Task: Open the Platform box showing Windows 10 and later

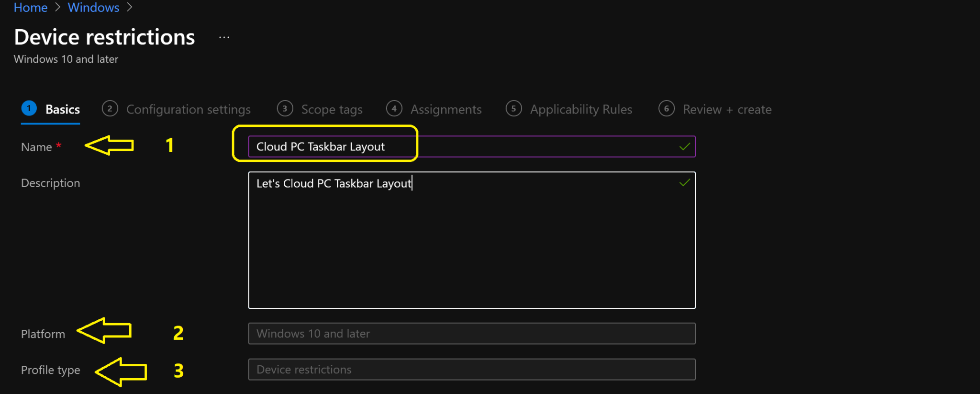Action: pyautogui.click(x=471, y=334)
